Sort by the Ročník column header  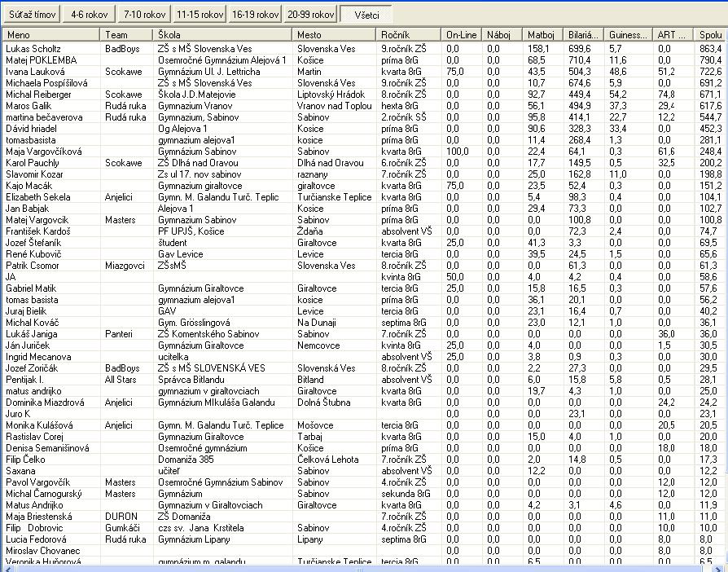tap(409, 35)
